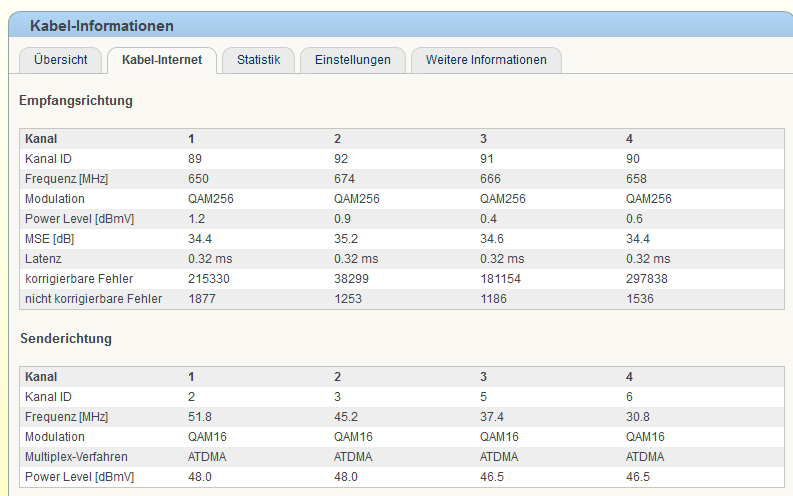Open the Weitere Informationen tab
This screenshot has height=496, width=793.
(486, 60)
